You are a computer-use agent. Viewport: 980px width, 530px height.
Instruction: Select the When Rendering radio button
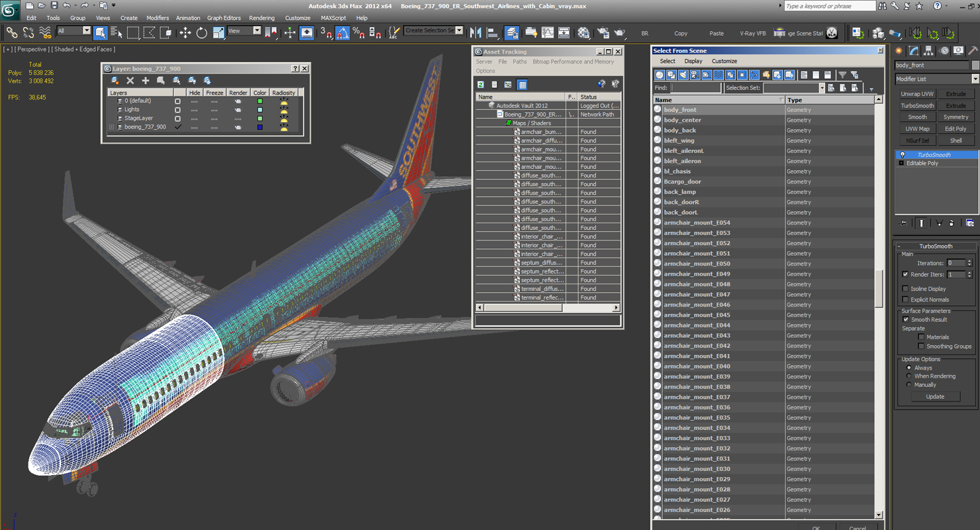908,376
